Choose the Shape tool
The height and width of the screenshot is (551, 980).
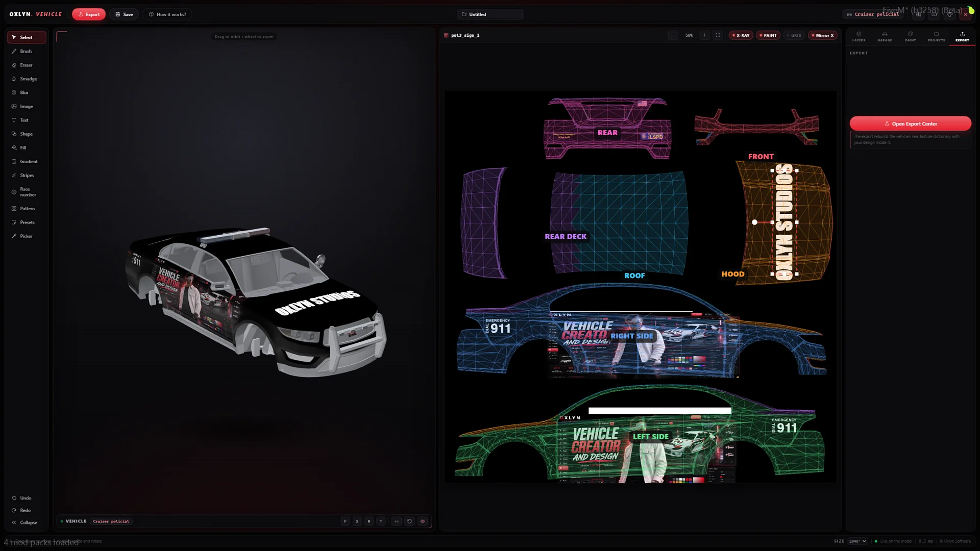[x=27, y=134]
